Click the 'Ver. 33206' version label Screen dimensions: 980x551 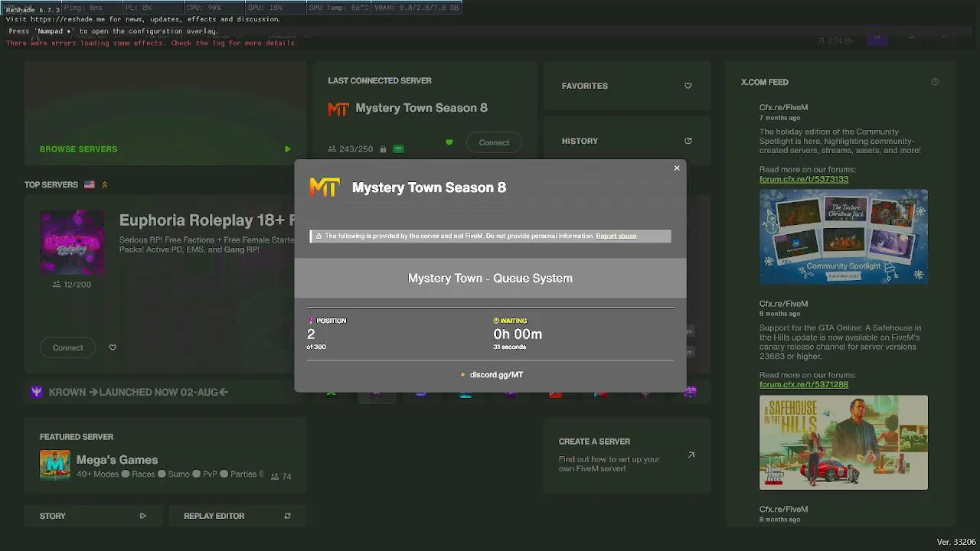point(956,542)
